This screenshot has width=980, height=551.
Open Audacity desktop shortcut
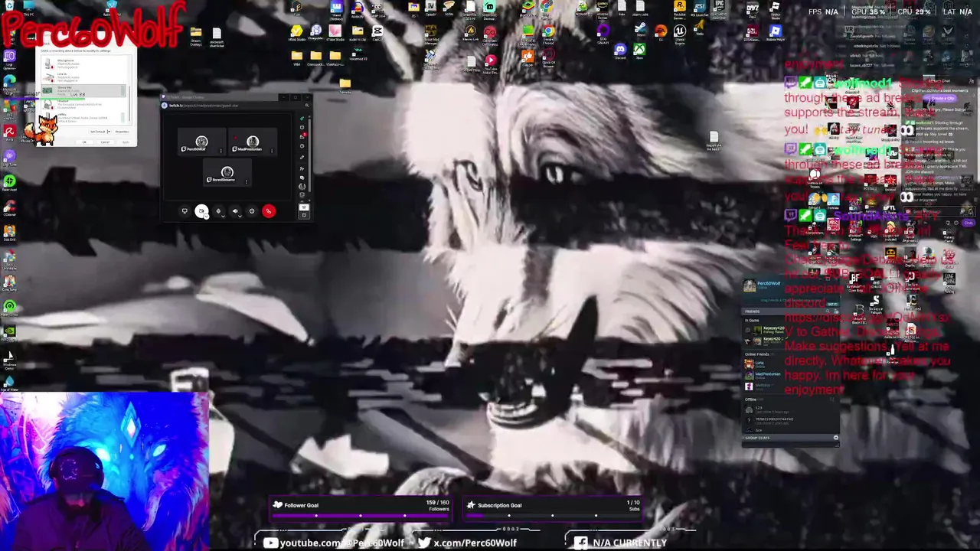click(358, 9)
